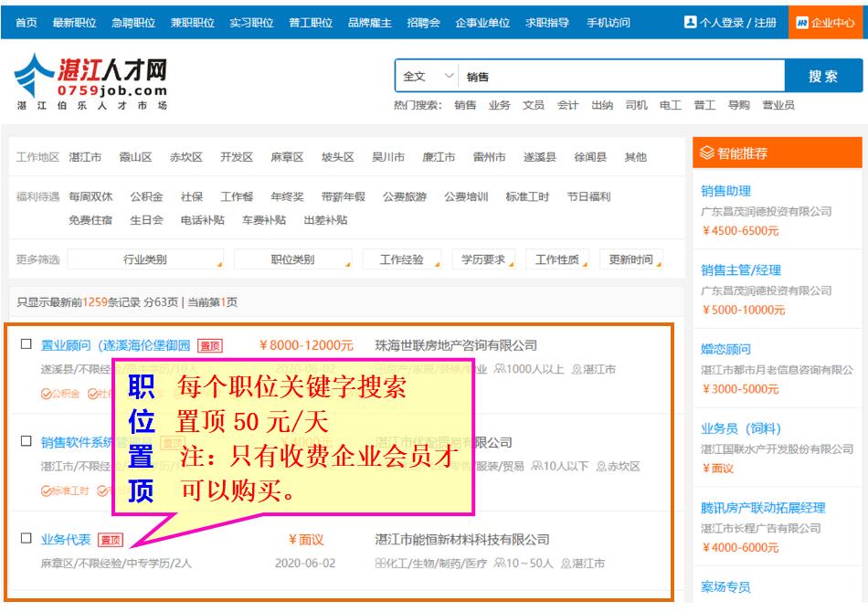Image resolution: width=868 pixels, height=612 pixels.
Task: Check the box beside 销售软件系统 listing
Action: click(26, 441)
